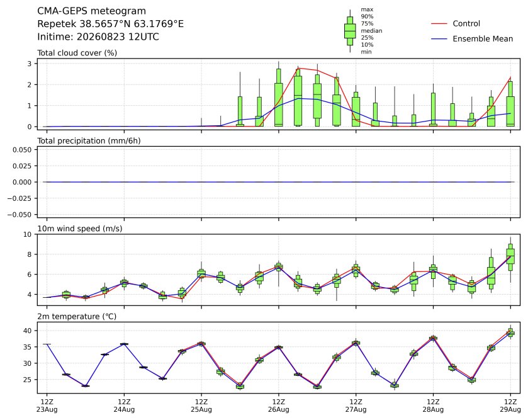The image size is (528, 420).
Task: Click the '12Z 28Aug' x-axis tick label
Action: (433, 406)
